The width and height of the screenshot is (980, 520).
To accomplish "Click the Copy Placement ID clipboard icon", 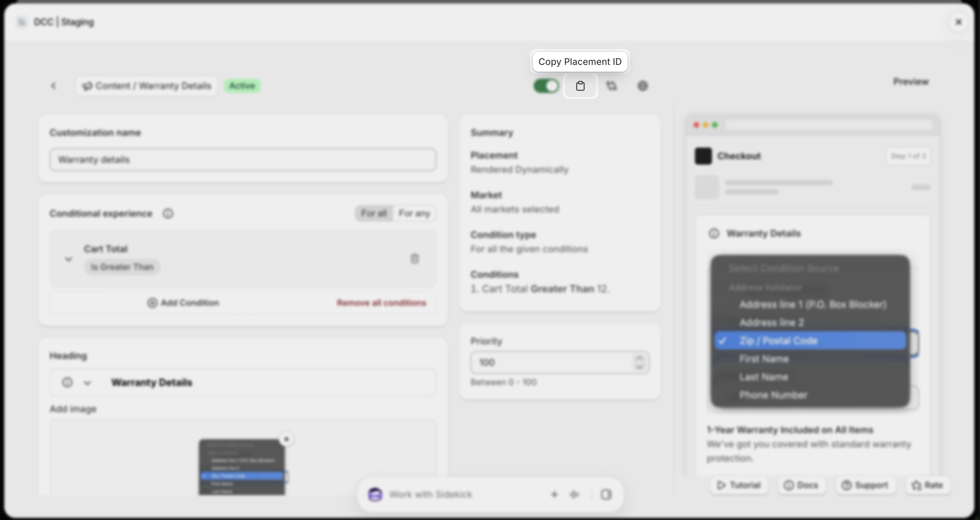I will [x=580, y=86].
